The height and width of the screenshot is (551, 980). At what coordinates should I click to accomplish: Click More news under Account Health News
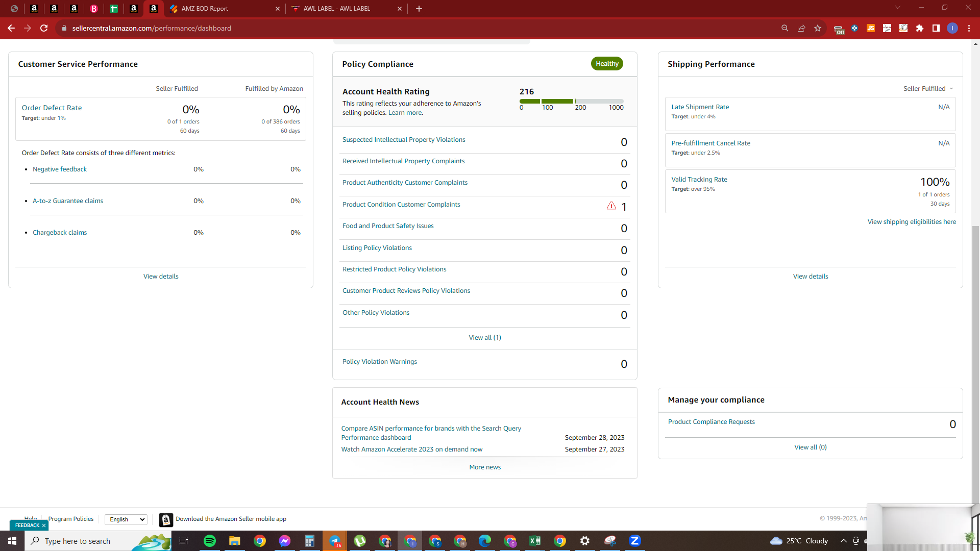click(485, 467)
